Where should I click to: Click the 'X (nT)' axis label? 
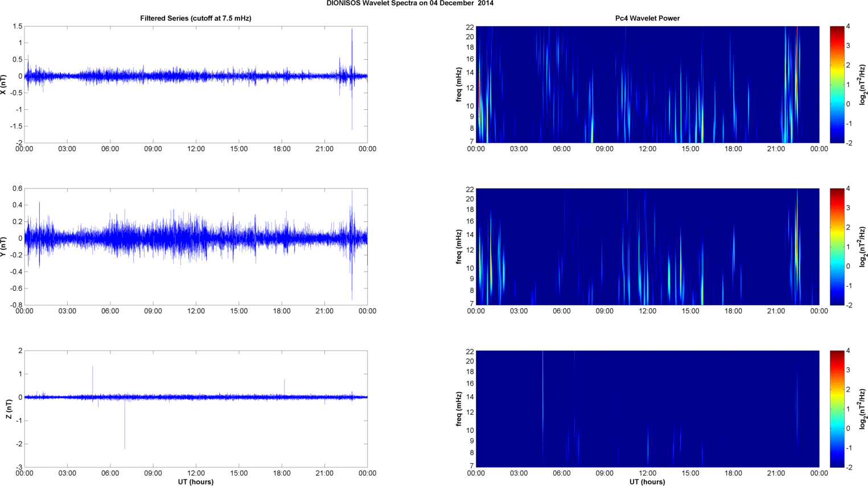tap(4, 84)
